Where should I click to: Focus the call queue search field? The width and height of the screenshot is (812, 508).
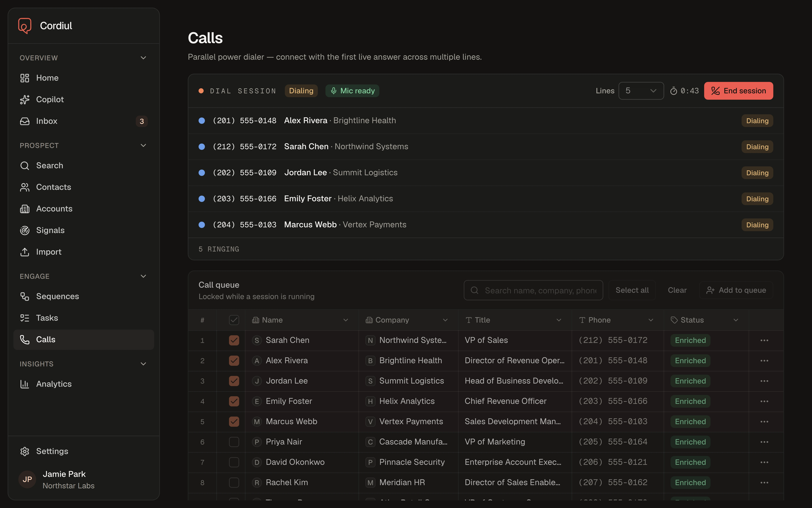pos(533,290)
